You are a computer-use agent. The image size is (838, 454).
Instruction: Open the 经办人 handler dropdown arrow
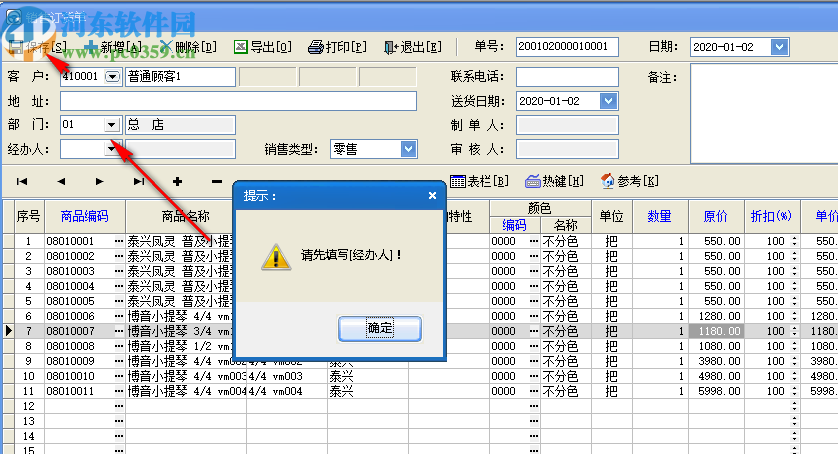coord(111,149)
